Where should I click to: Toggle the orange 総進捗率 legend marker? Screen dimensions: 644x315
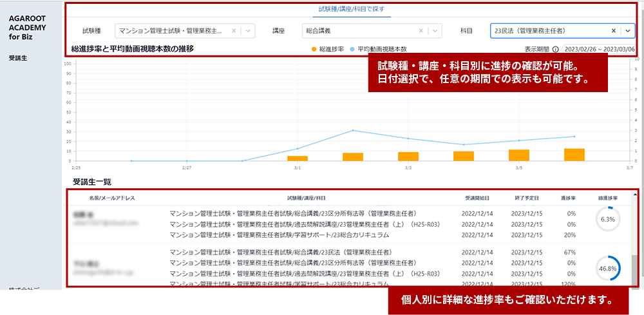coord(314,49)
